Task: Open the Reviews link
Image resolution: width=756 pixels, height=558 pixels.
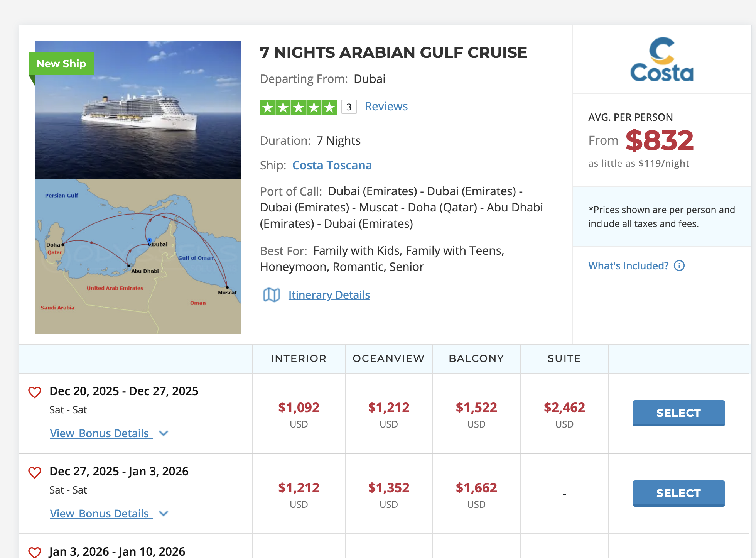Action: pos(386,107)
